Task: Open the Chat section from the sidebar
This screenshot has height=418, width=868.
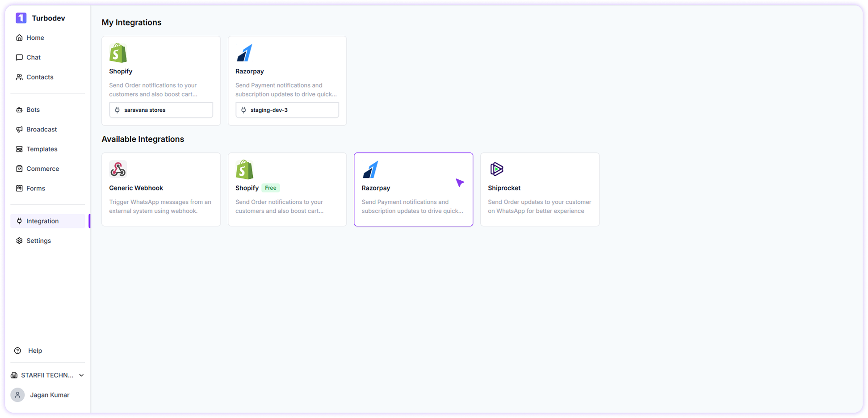Action: (33, 57)
